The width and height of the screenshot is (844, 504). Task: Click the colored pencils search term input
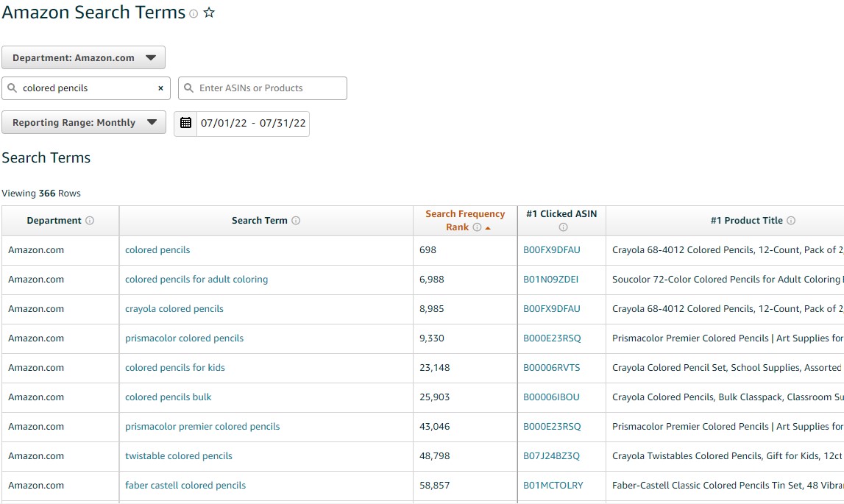click(86, 88)
